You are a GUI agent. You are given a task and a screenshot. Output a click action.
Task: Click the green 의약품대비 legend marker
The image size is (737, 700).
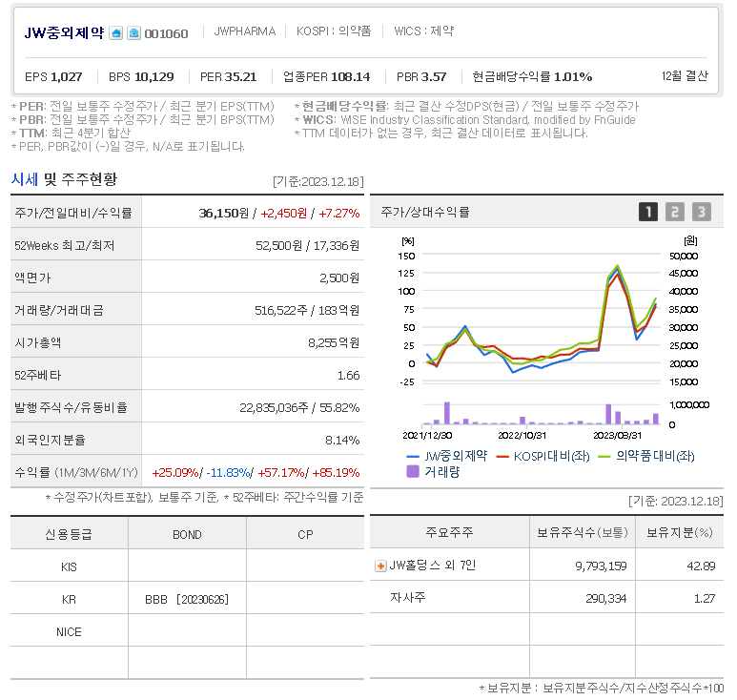pos(604,457)
